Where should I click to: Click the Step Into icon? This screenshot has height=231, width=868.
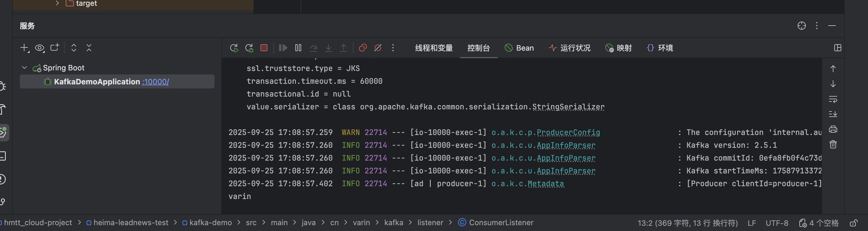pos(328,48)
